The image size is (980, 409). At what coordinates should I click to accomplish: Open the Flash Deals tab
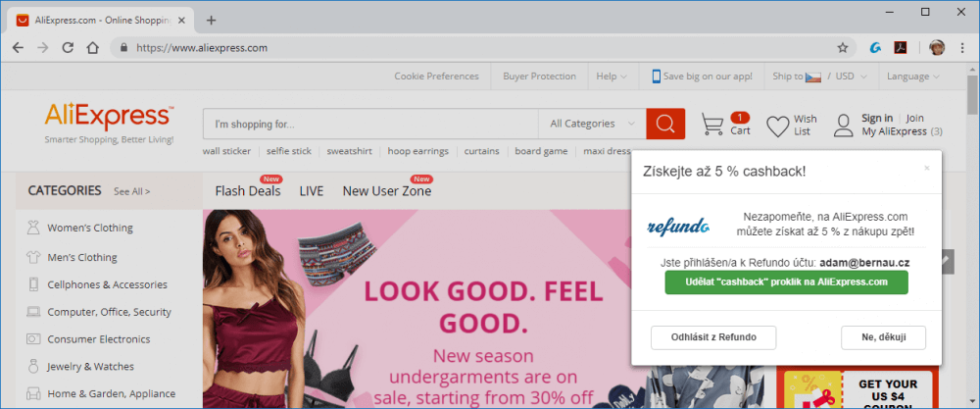point(248,190)
